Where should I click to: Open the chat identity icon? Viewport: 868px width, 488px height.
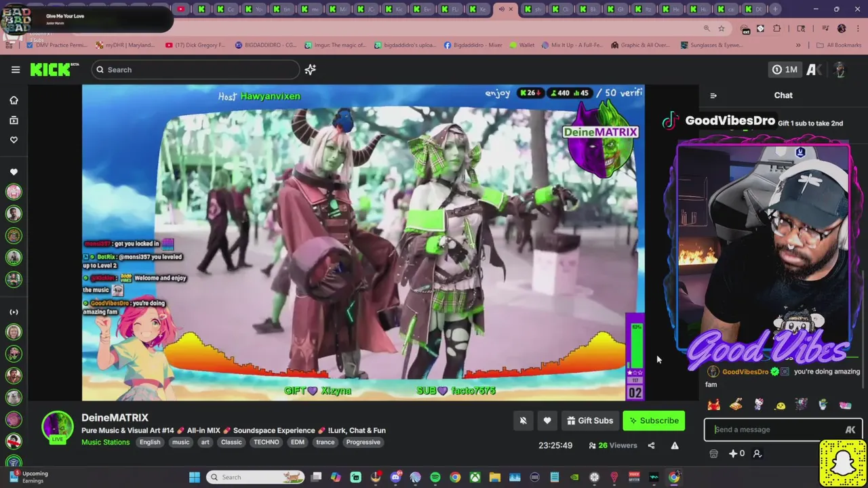point(757,453)
